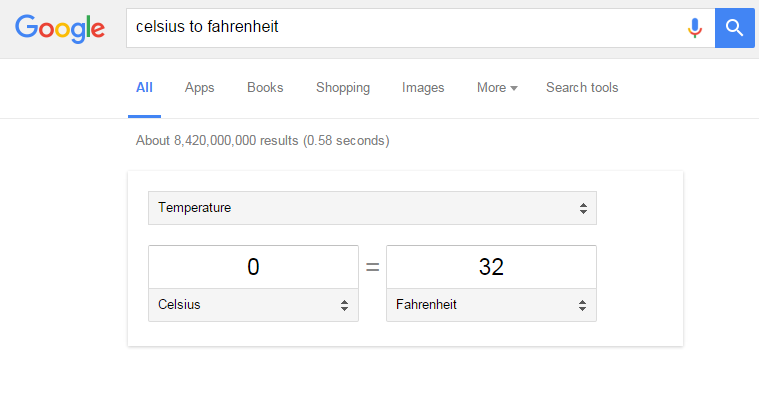The height and width of the screenshot is (400, 759).
Task: Click the Google logo
Action: coord(60,28)
